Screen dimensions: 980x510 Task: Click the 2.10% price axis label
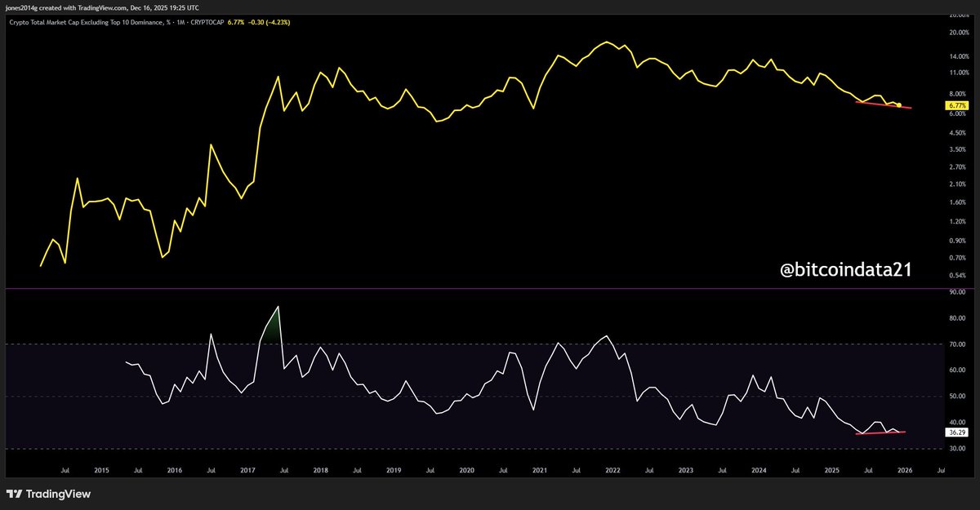[x=957, y=184]
